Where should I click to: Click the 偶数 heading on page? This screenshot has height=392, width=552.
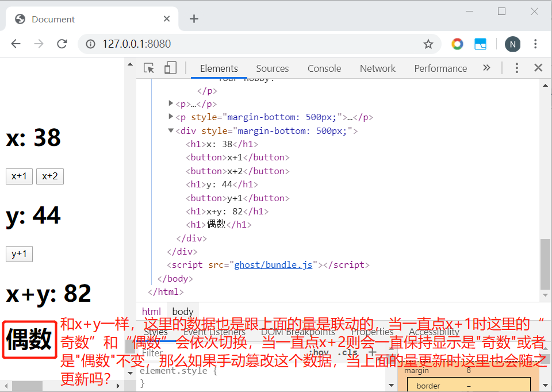pyautogui.click(x=29, y=340)
